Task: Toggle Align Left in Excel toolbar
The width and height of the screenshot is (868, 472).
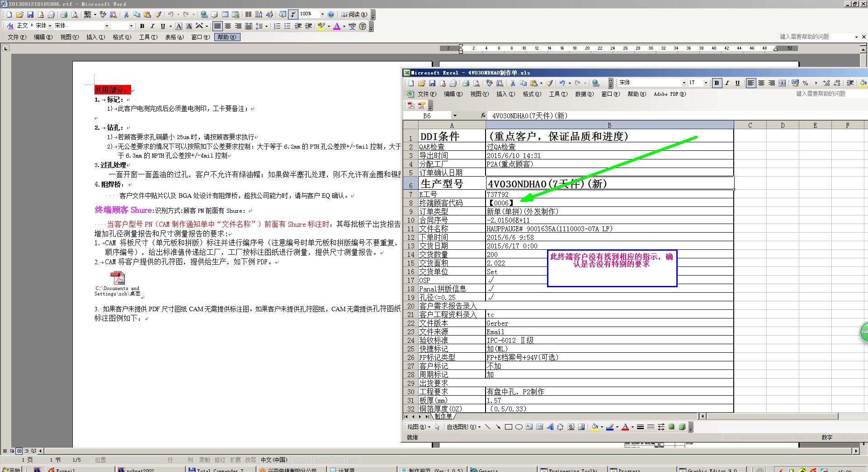Action: pyautogui.click(x=750, y=83)
